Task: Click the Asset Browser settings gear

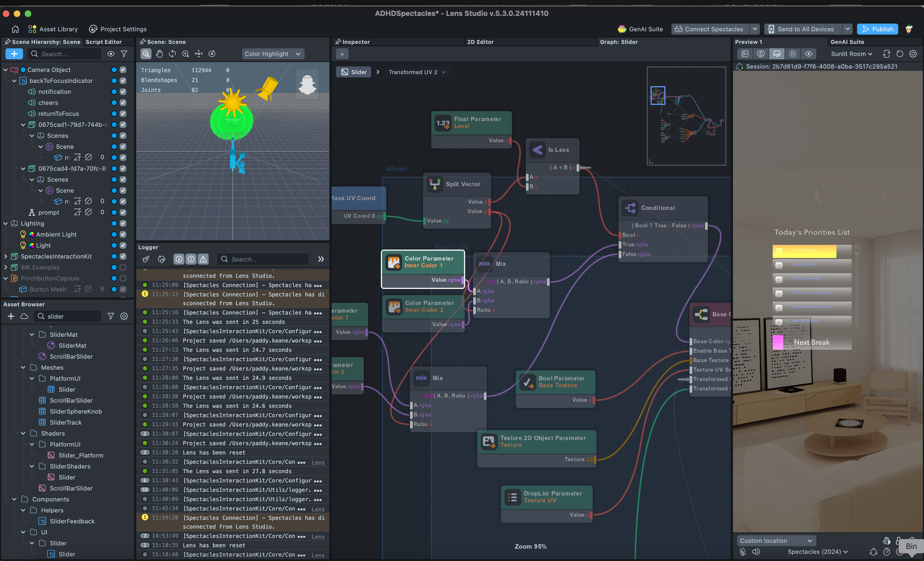Action: [124, 316]
